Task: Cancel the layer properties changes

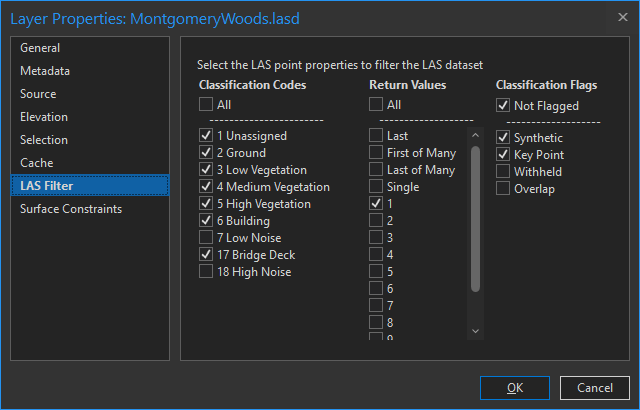Action: (595, 387)
